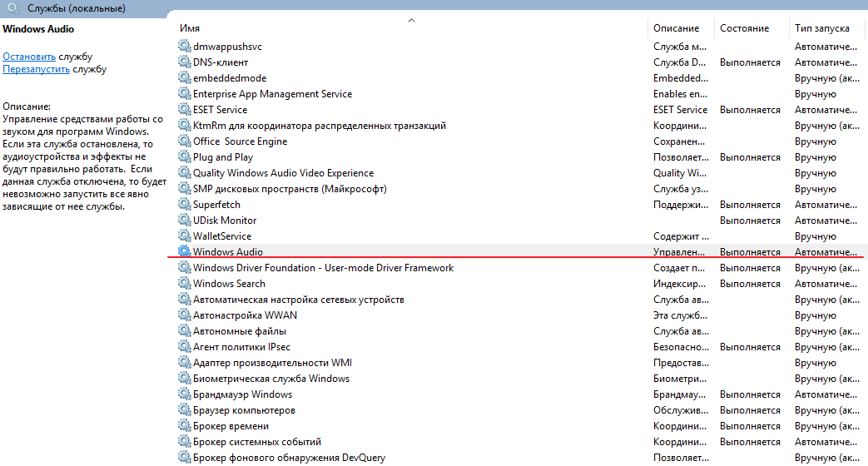The width and height of the screenshot is (868, 466).
Task: Select the Enterprise App Management Service row
Action: coord(272,94)
